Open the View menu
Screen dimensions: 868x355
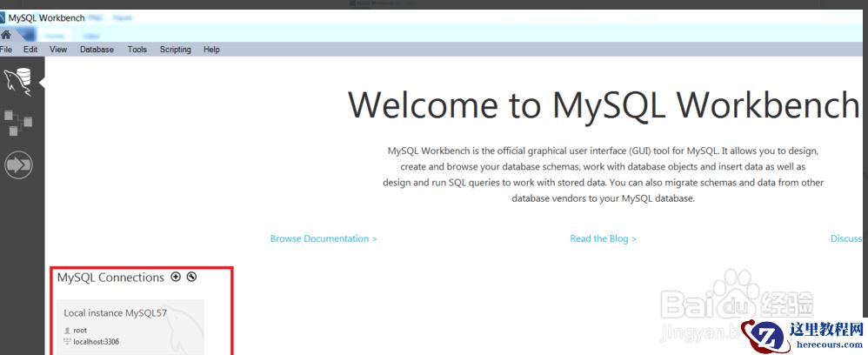pyautogui.click(x=58, y=50)
